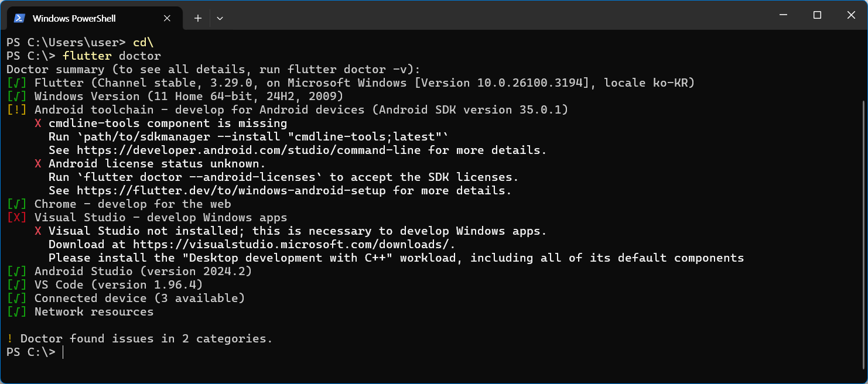
Task: Click the red X before cmdline-tools missing
Action: click(x=38, y=123)
